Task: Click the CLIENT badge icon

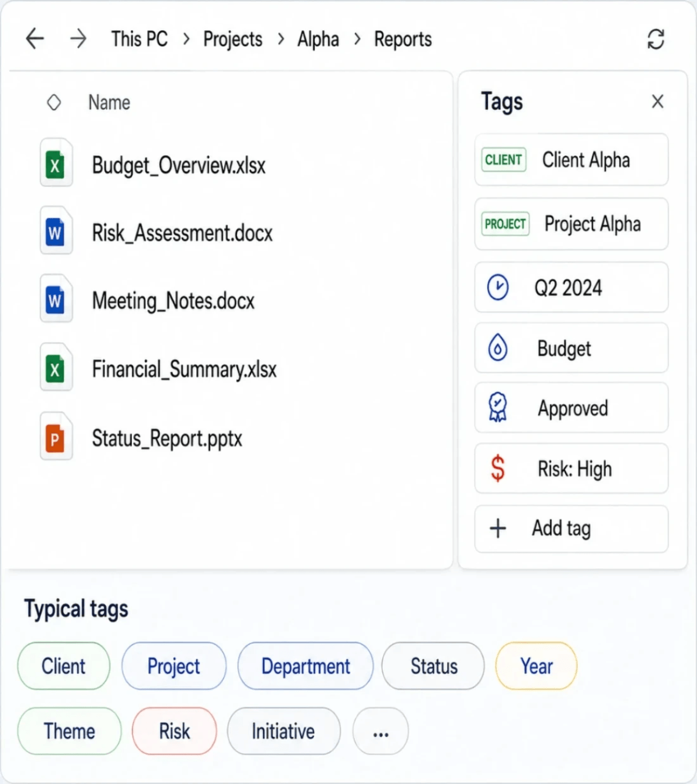Action: (504, 160)
